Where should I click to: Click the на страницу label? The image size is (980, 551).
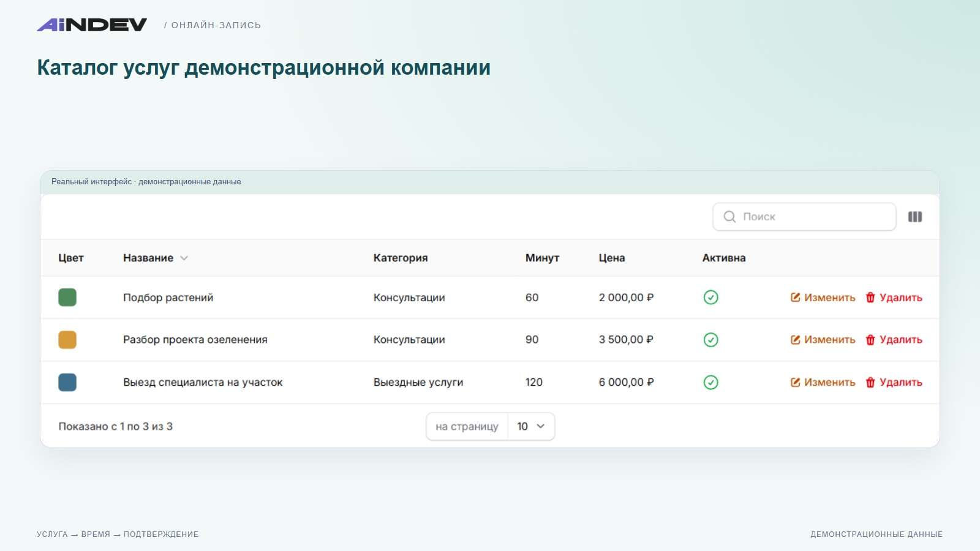[x=467, y=427]
